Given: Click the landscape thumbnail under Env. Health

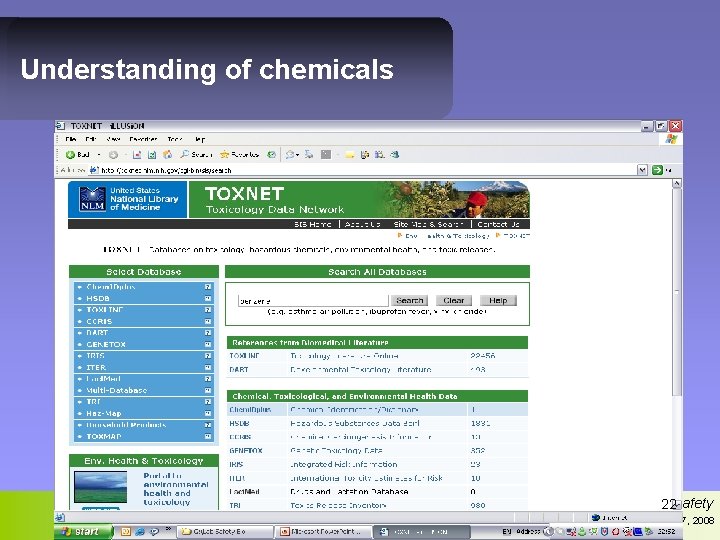Looking at the screenshot, I should click(x=101, y=487).
